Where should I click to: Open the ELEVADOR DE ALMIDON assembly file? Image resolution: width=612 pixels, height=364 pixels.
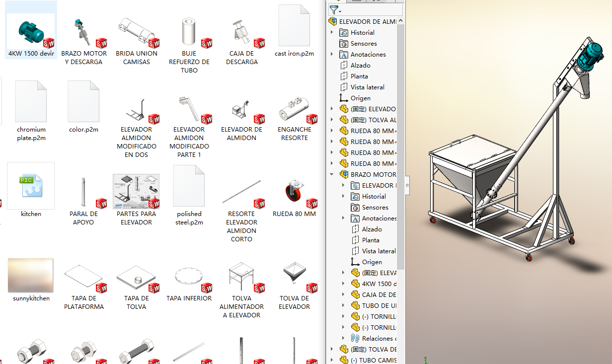(x=241, y=110)
